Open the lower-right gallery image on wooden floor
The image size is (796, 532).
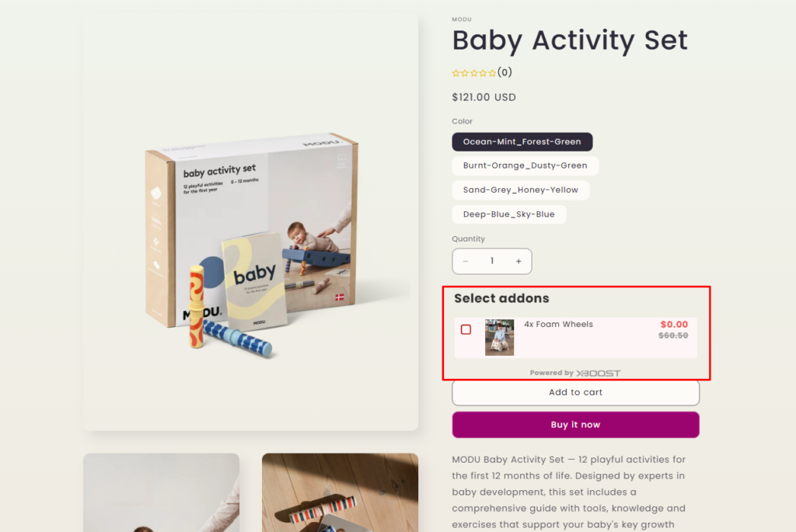tap(340, 492)
